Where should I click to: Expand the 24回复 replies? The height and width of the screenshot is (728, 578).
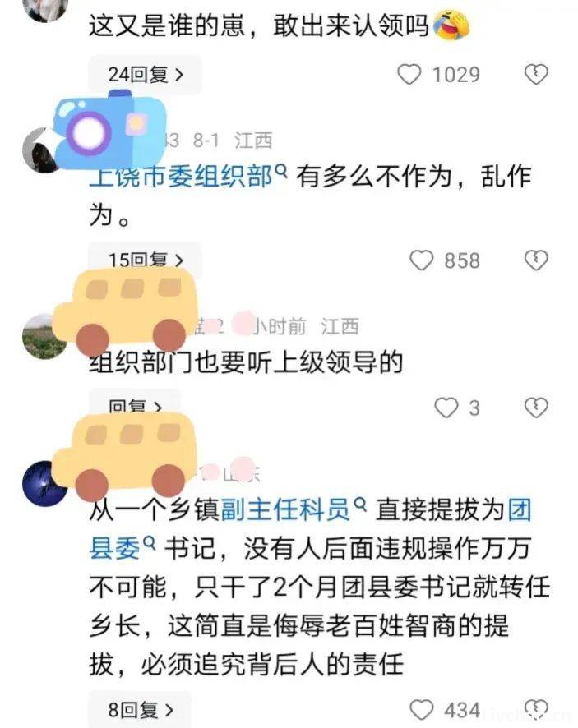click(146, 75)
